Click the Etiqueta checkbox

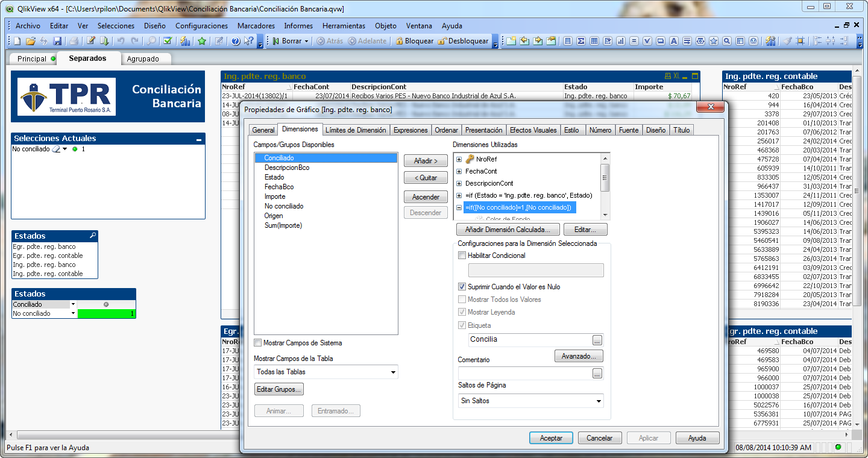(x=462, y=325)
